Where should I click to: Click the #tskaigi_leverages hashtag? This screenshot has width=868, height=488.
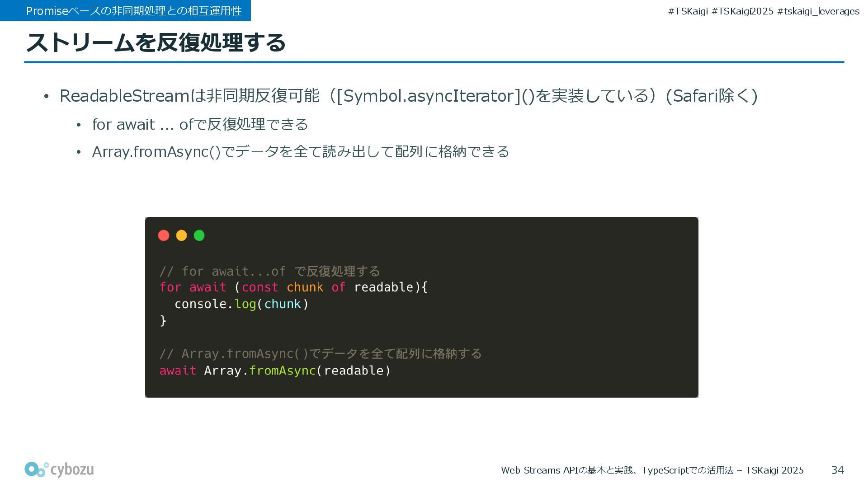[818, 11]
